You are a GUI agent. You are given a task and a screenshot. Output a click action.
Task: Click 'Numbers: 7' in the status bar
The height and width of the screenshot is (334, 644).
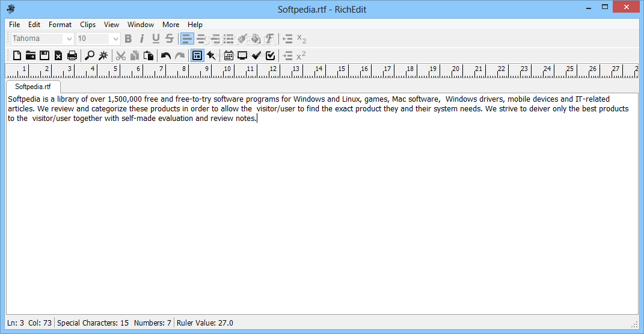(152, 323)
